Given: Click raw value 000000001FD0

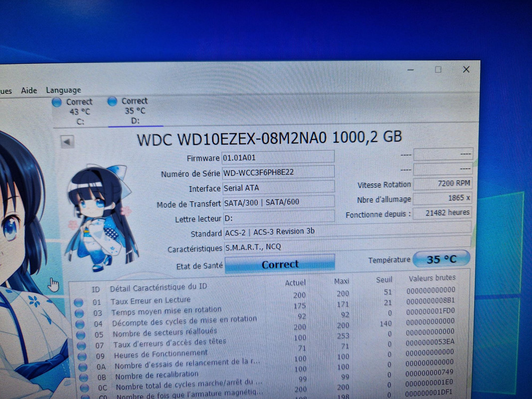Looking at the screenshot, I should point(430,311).
